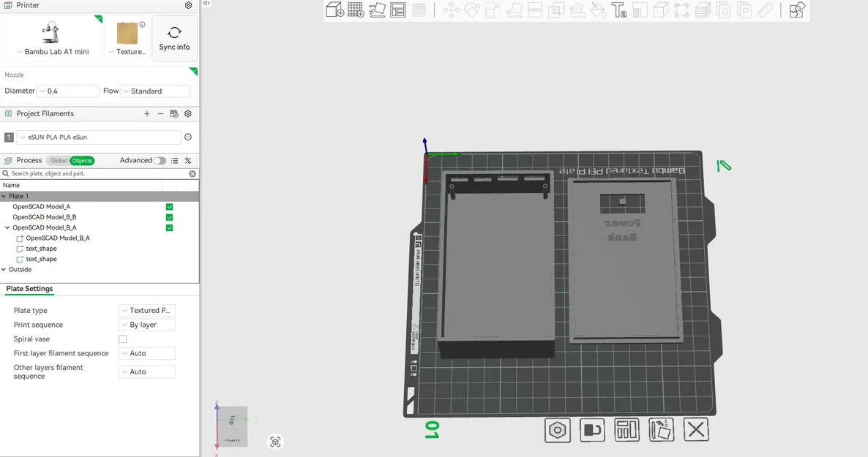The height and width of the screenshot is (457, 868).
Task: Open the Flow Standard dropdown
Action: point(155,91)
